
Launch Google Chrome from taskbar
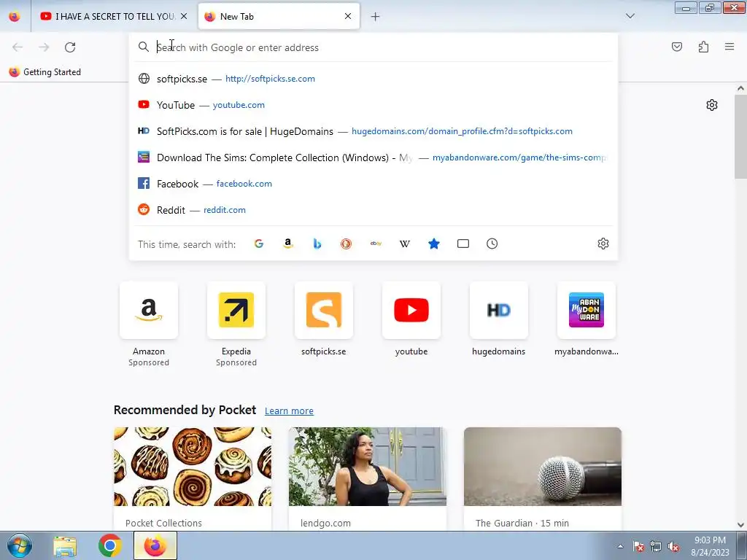tap(109, 545)
